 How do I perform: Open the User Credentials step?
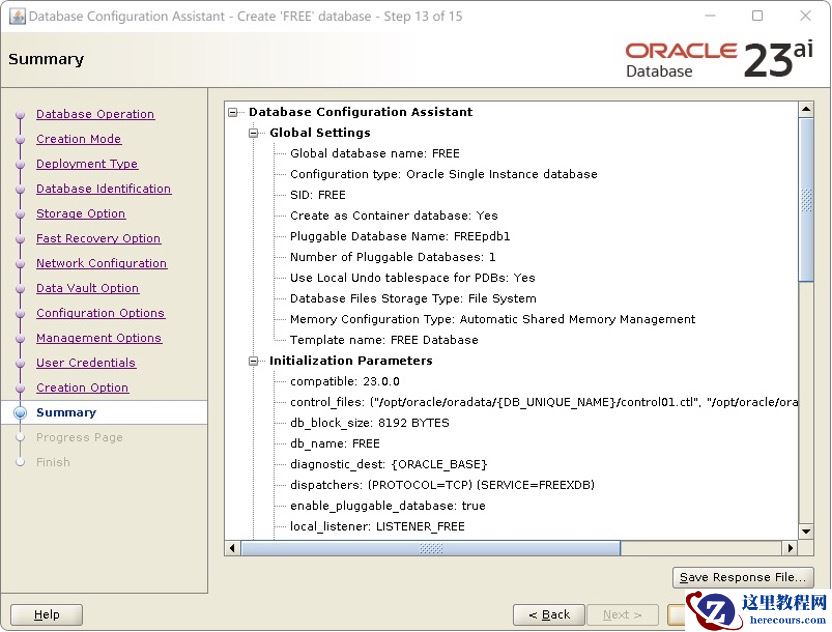(x=86, y=363)
